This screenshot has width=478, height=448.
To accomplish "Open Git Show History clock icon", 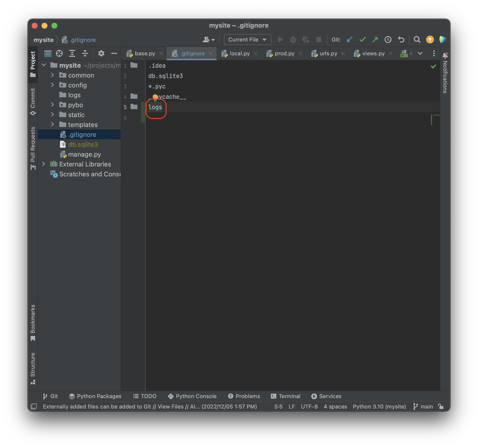I will 388,40.
